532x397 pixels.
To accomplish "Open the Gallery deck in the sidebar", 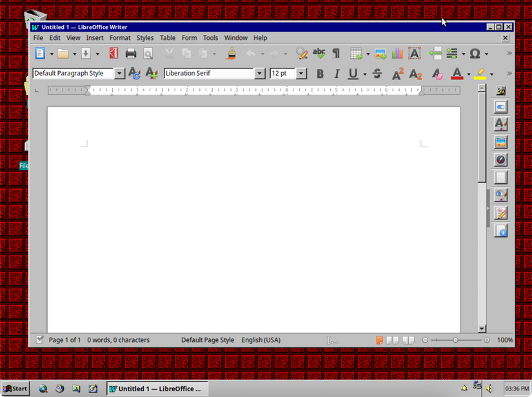I will click(501, 142).
